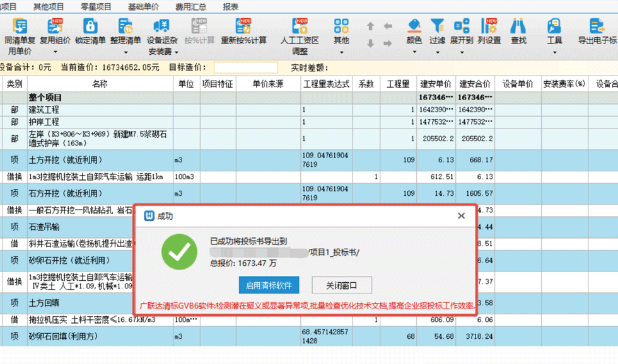Screen dimensions: 618x364
Task: Click 同清单复用单价 icon
Action: click(20, 26)
